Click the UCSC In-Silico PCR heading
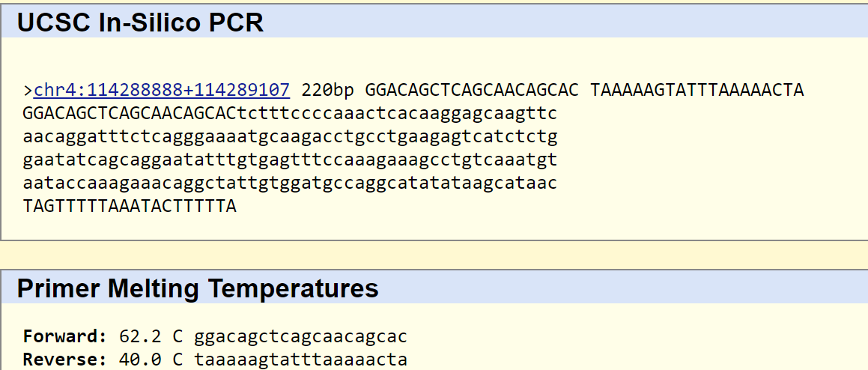Viewport: 868px width, 370px height. tap(140, 22)
